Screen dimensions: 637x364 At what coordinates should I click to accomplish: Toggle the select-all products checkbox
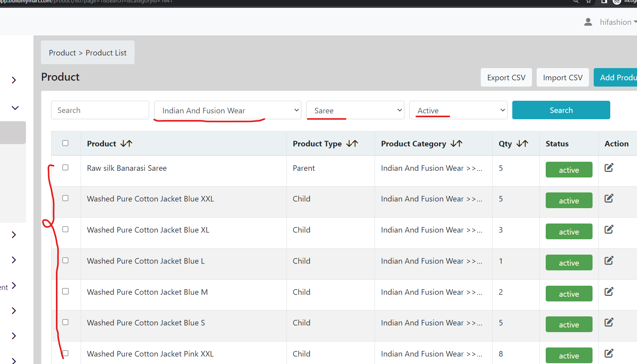pyautogui.click(x=65, y=143)
